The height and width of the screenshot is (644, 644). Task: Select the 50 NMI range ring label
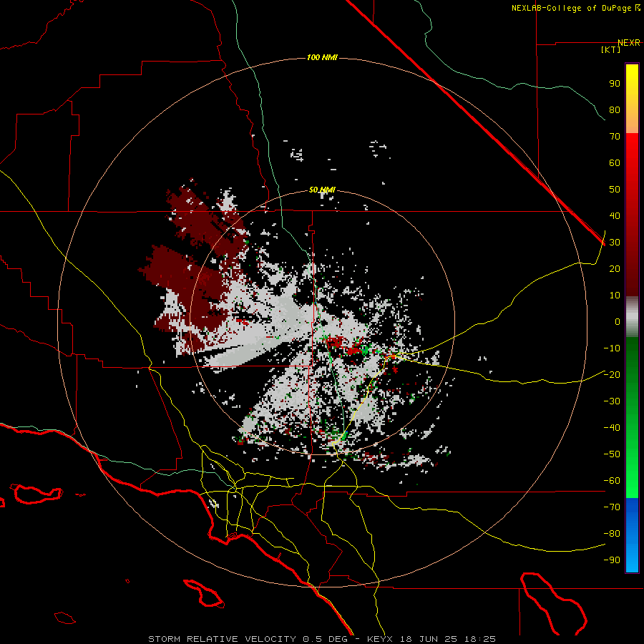322,190
